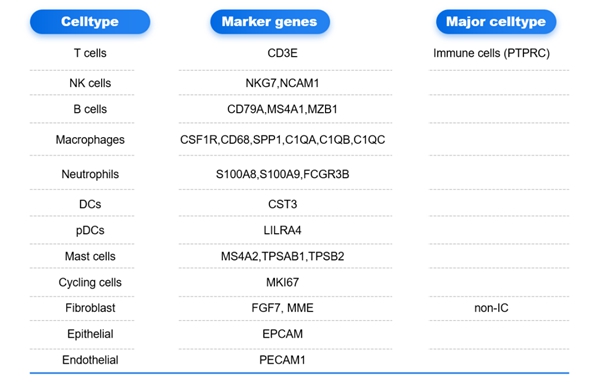Click the Marker genes header pill
Viewport: 600px width, 382px height.
point(270,22)
